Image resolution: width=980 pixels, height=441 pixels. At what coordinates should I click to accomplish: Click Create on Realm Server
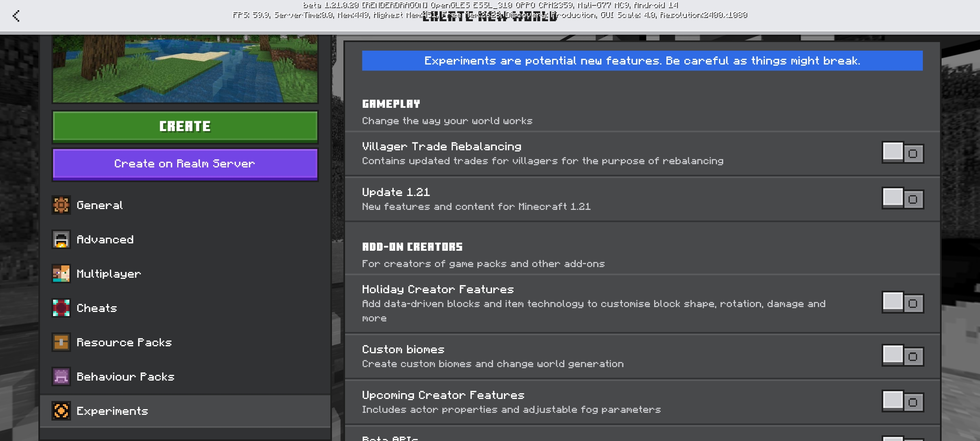(x=185, y=164)
